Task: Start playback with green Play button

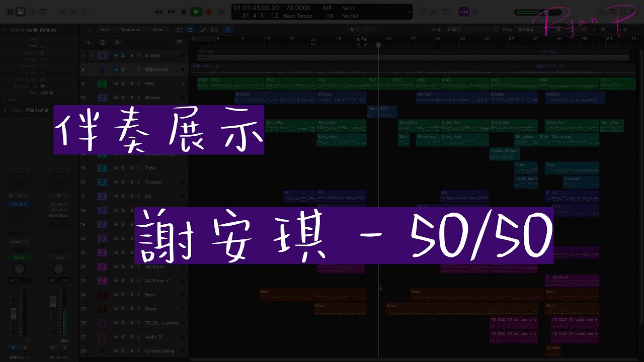Action: (196, 12)
